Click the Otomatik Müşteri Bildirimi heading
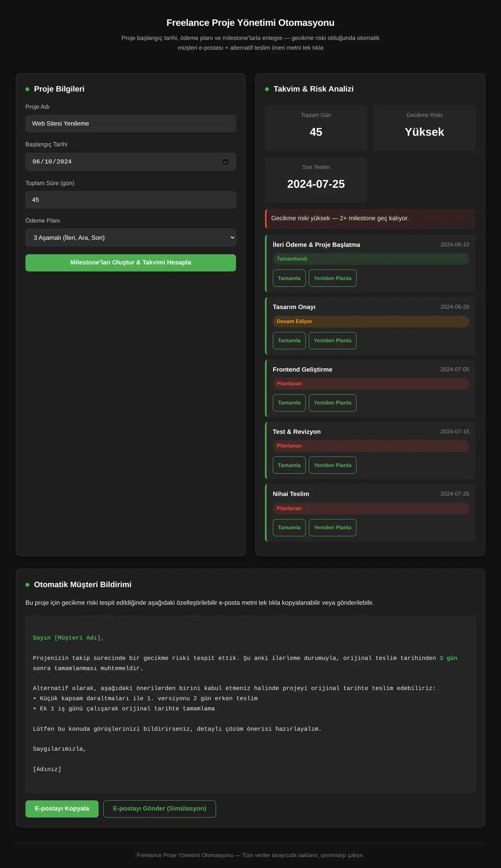501x868 pixels. tap(83, 585)
